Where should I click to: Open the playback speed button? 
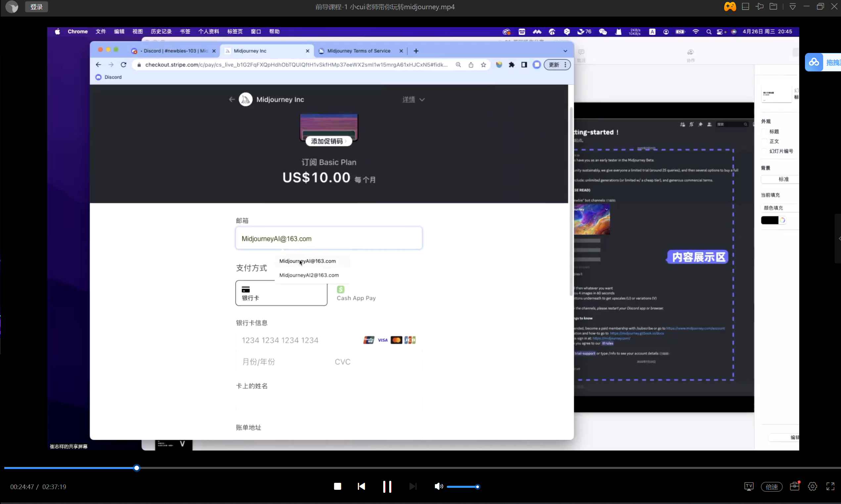click(x=772, y=487)
